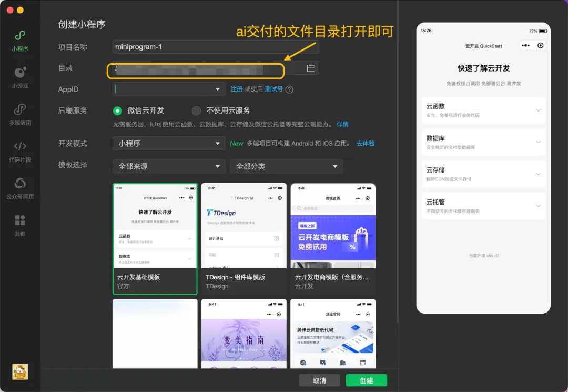Open the 开发模式 小程序 dropdown
Screen dimensions: 568x392
coord(169,144)
